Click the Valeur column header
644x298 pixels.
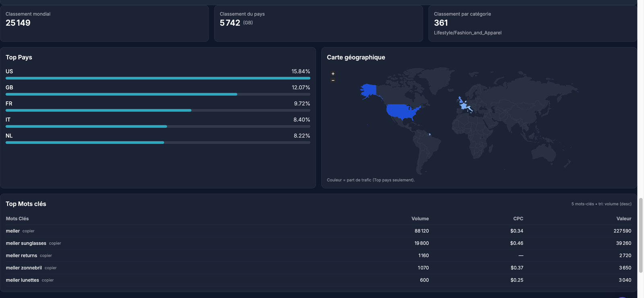tap(623, 219)
